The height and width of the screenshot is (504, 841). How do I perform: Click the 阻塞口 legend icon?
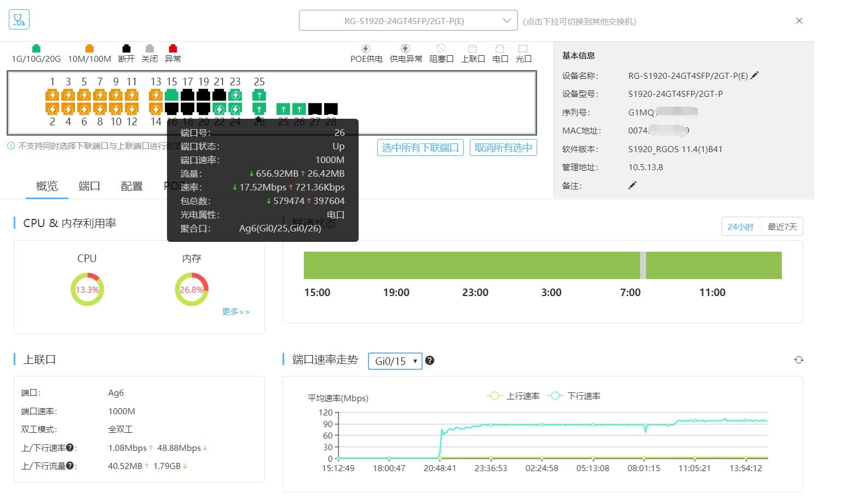tap(441, 49)
